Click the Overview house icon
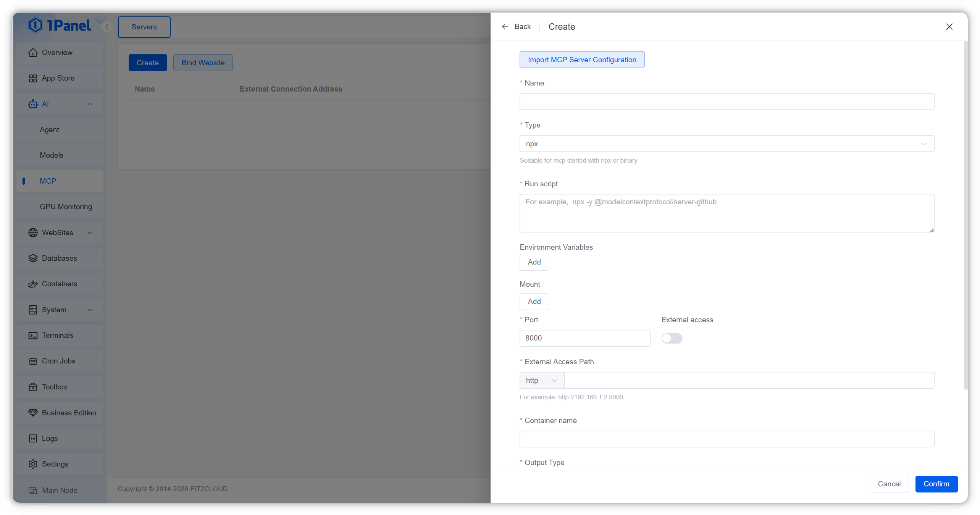Image resolution: width=980 pixels, height=515 pixels. [x=33, y=52]
